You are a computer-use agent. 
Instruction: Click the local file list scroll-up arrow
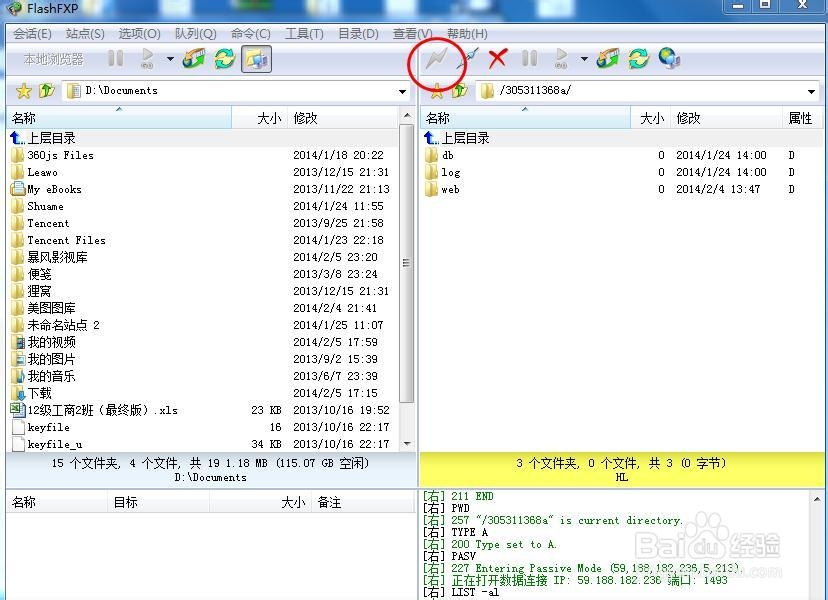(407, 115)
